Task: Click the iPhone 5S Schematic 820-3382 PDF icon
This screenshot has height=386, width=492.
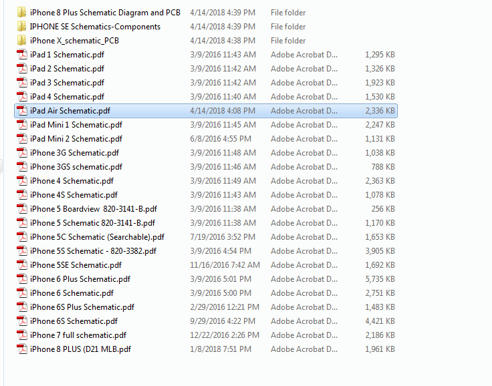Action: coord(22,251)
